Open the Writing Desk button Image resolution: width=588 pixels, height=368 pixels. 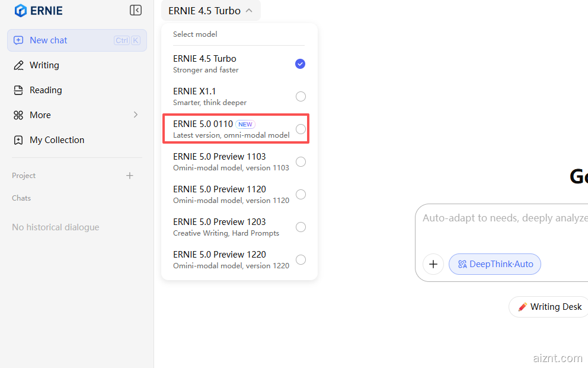(549, 307)
